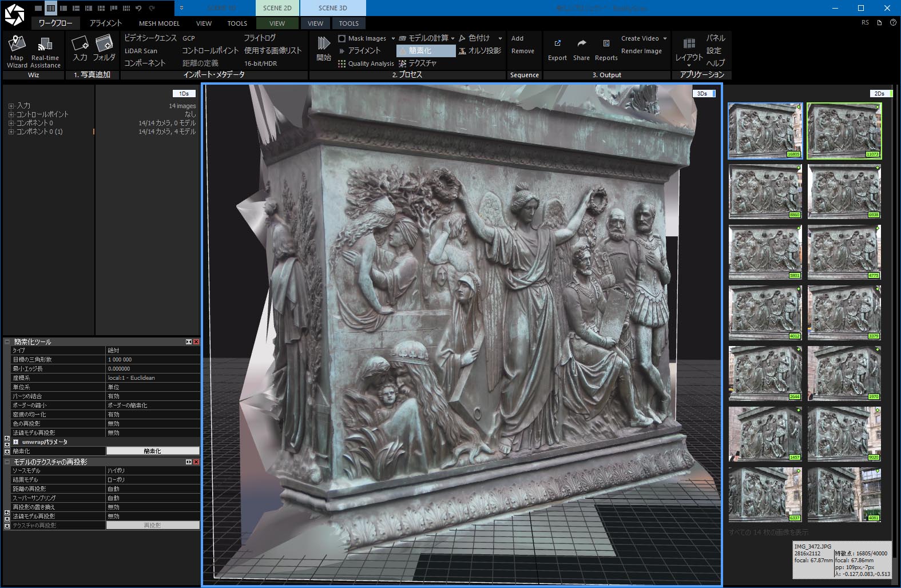Open the quick access toolbar dropdown
Screen dimensions: 901x588
point(181,9)
